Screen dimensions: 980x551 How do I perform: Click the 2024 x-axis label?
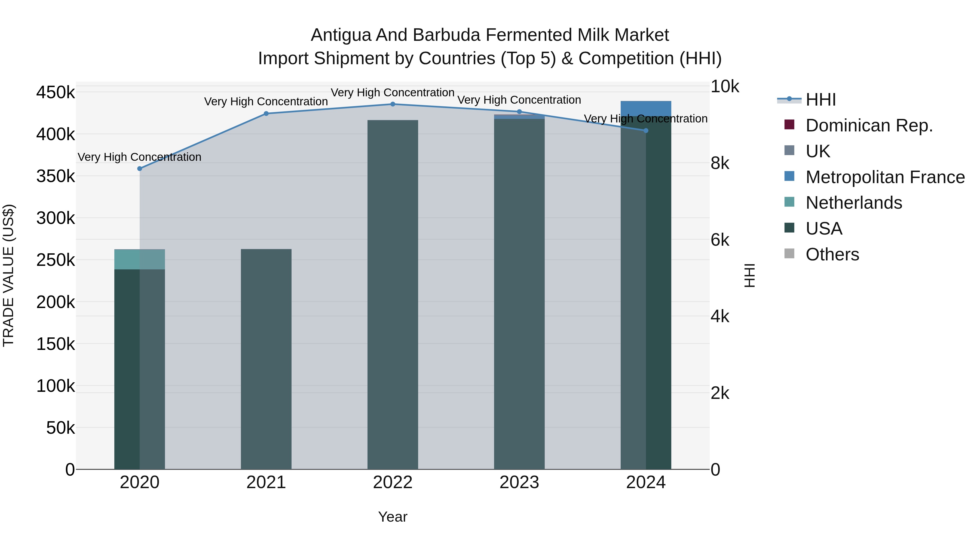(646, 482)
